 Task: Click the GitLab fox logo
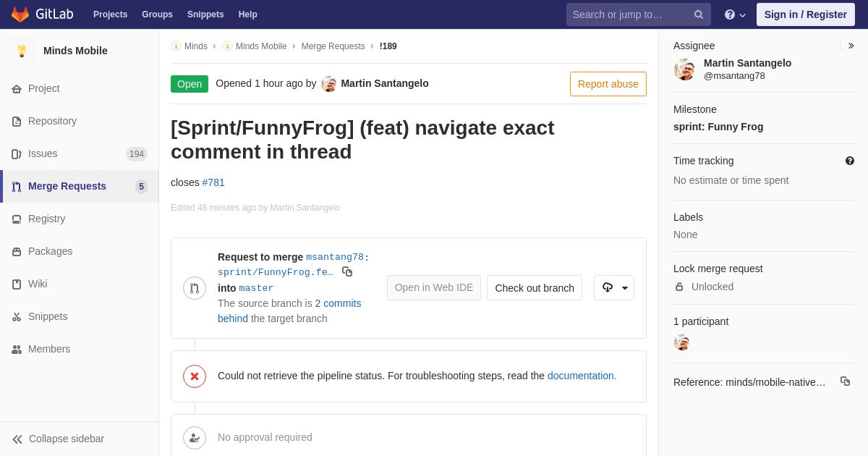coord(20,14)
